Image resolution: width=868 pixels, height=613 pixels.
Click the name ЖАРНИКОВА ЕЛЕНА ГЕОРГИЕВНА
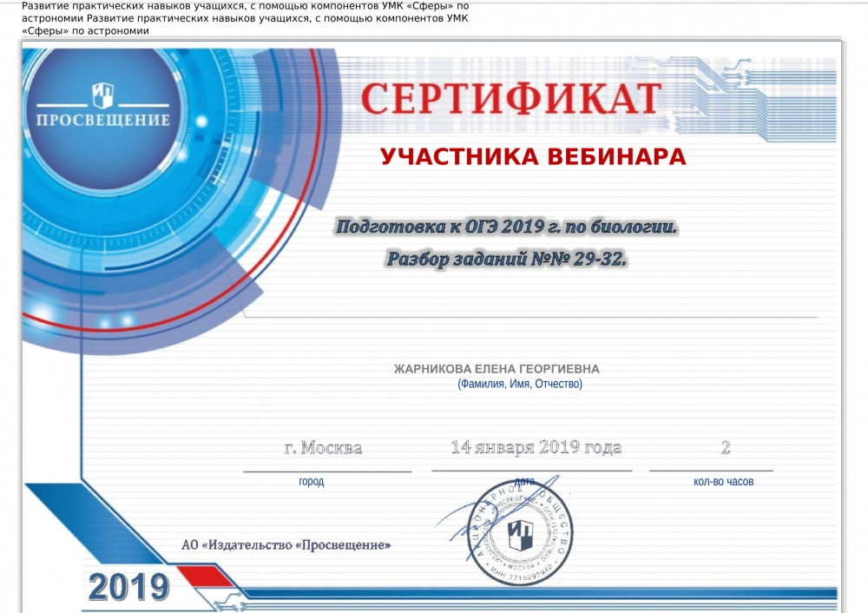tap(496, 369)
